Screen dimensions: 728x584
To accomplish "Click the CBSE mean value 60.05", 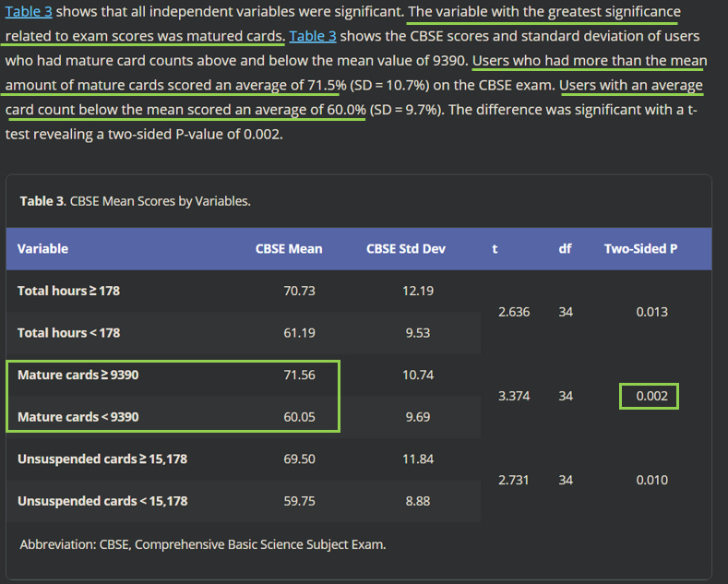I will tap(300, 417).
